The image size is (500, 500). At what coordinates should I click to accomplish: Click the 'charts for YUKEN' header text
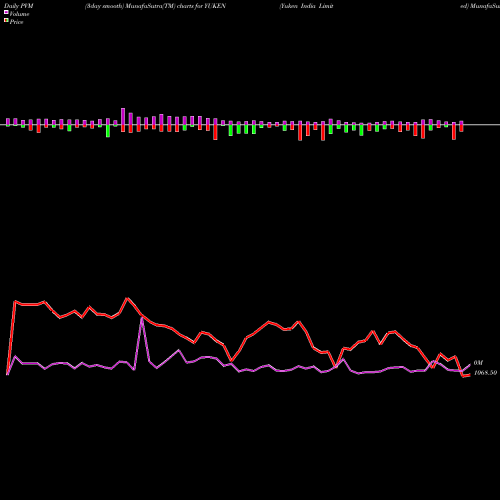(x=202, y=6)
